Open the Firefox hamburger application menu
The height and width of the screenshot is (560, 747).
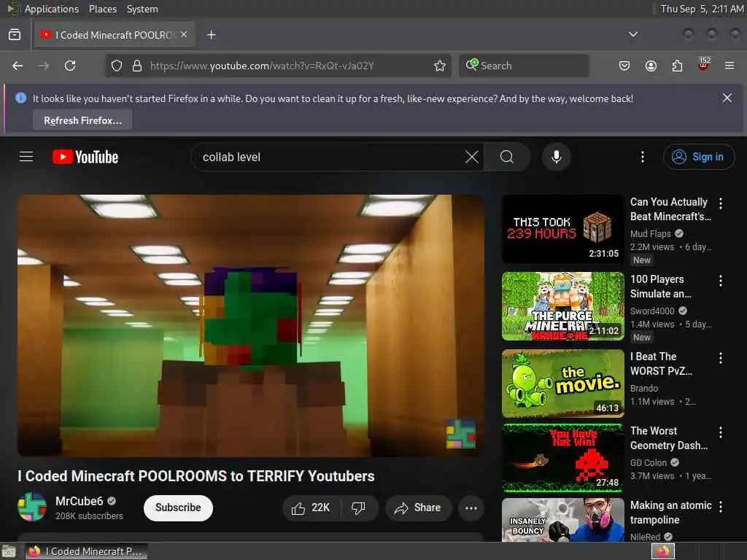[729, 66]
